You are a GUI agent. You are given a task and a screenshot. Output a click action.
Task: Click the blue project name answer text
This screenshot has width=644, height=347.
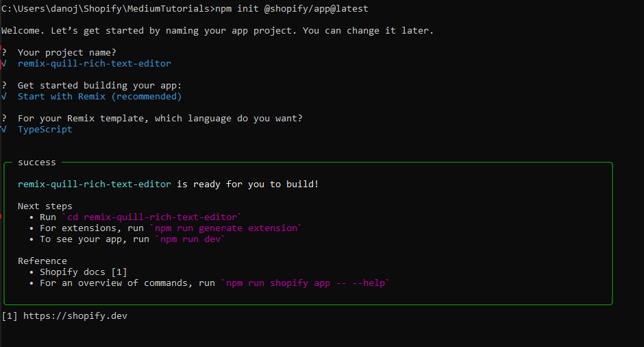click(95, 64)
